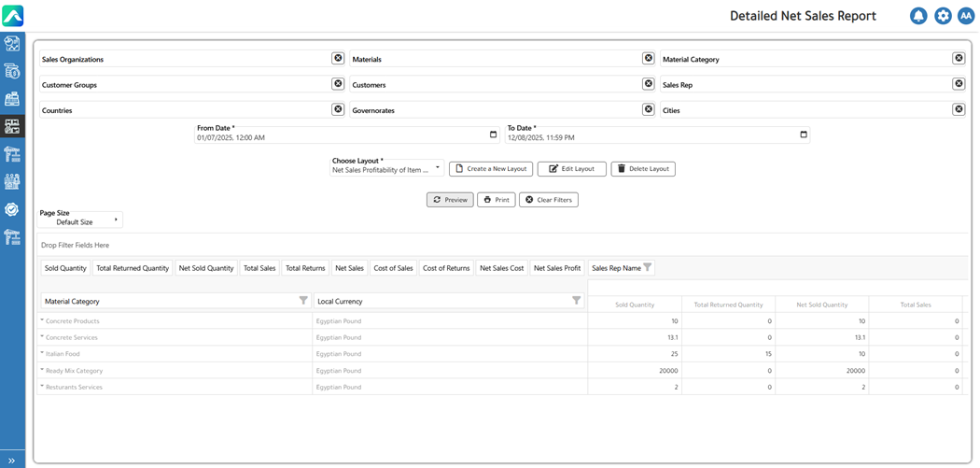Open the Material Category column filter

click(303, 301)
